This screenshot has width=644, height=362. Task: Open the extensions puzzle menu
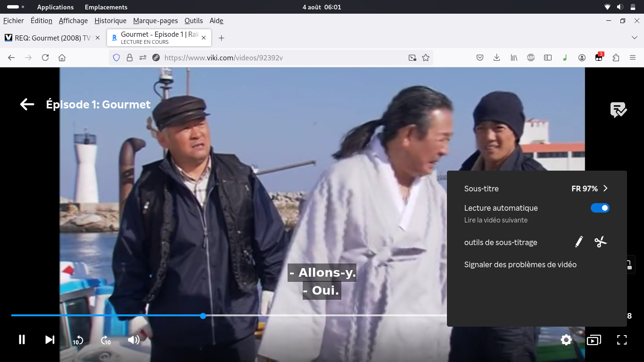coord(616,58)
